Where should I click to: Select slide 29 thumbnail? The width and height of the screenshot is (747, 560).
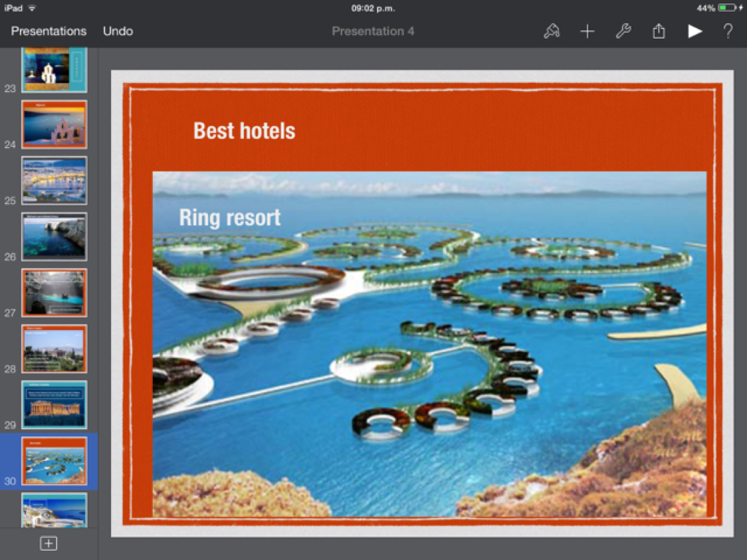pos(54,405)
